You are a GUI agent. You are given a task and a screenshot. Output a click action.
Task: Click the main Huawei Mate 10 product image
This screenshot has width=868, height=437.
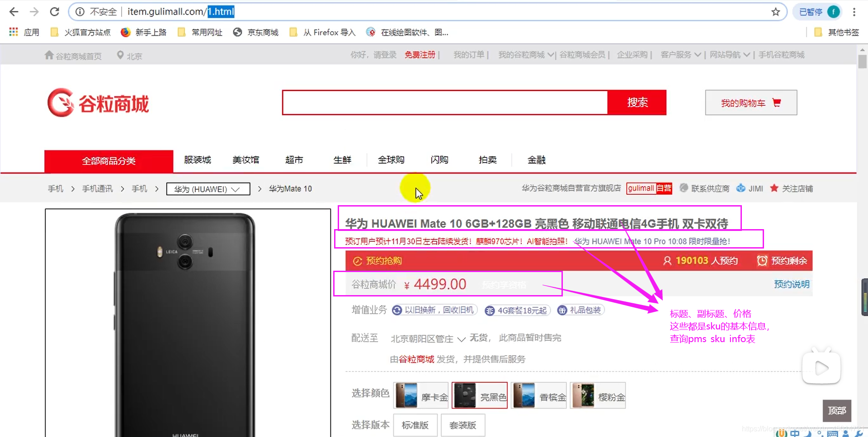pos(188,323)
